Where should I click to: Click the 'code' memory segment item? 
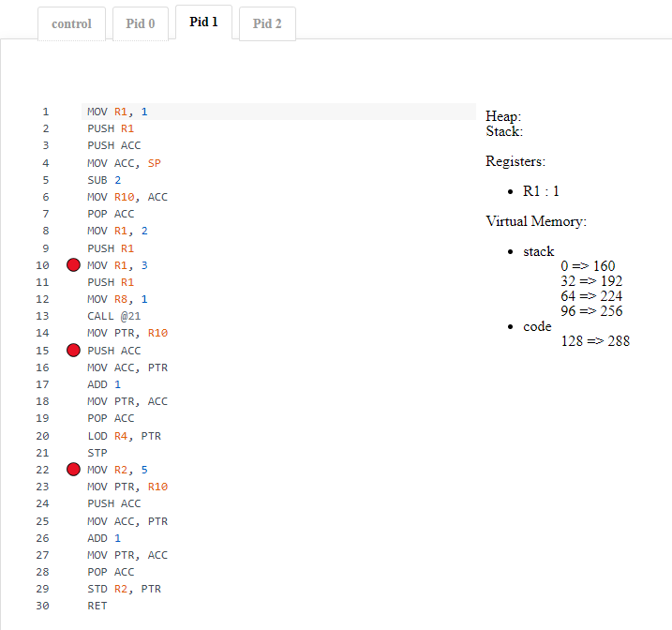537,326
